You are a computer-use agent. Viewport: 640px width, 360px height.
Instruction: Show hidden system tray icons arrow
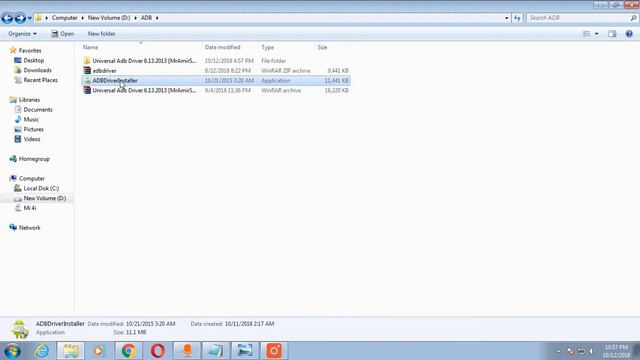click(x=558, y=351)
